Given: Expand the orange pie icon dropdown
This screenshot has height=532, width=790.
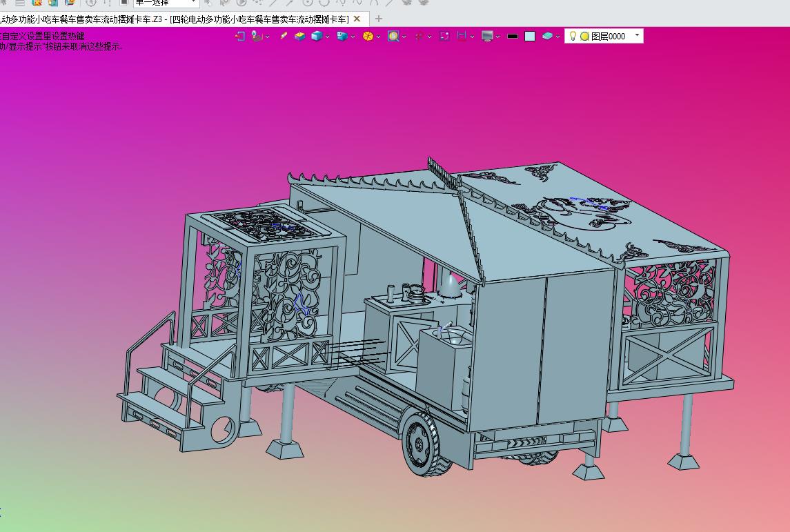Looking at the screenshot, I should 378,37.
